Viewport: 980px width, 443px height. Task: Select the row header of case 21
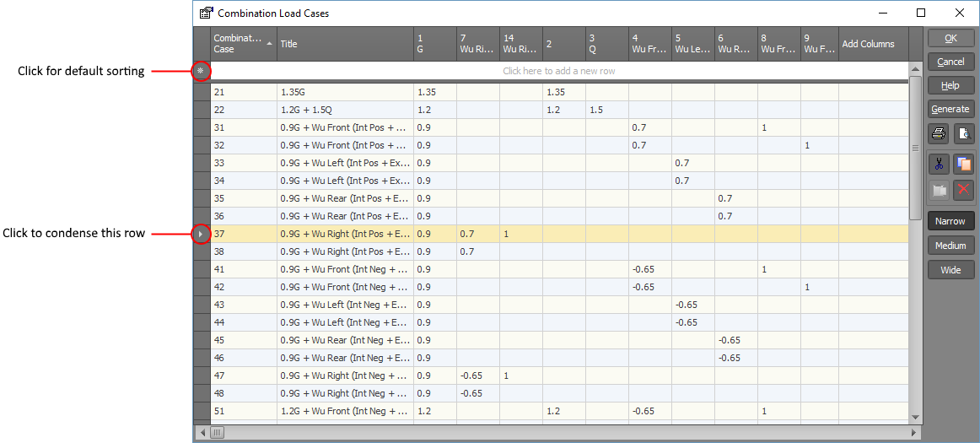pyautogui.click(x=202, y=92)
